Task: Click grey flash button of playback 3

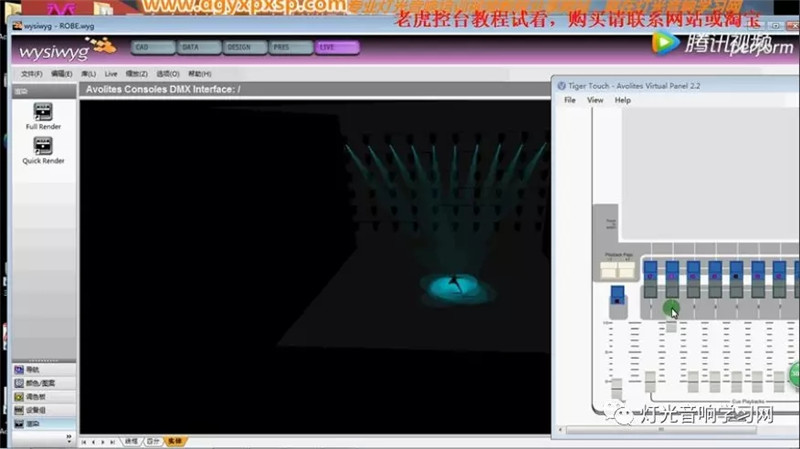Action: coord(693,291)
